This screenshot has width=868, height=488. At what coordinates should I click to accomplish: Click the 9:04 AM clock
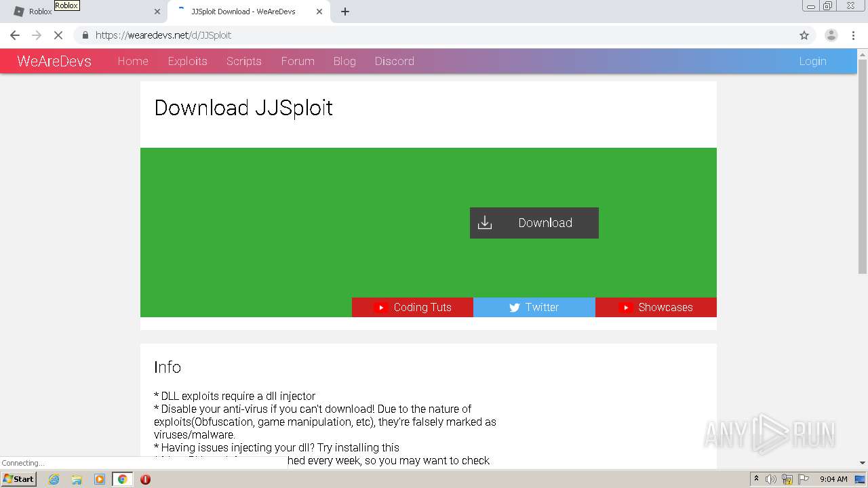pyautogui.click(x=833, y=479)
